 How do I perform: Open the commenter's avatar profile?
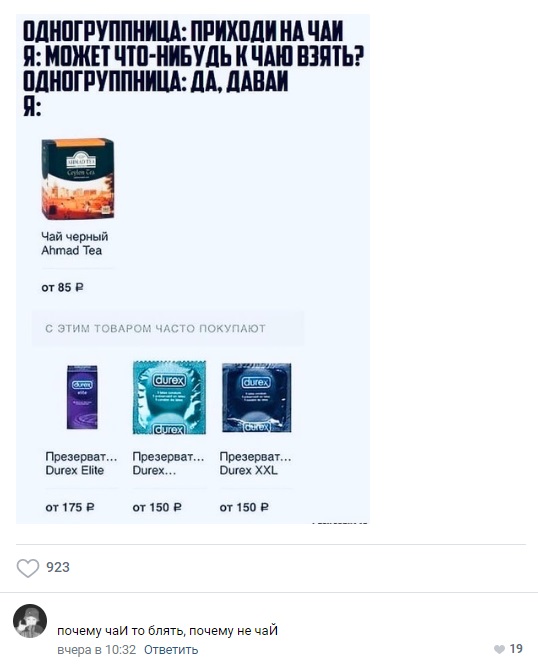pos(30,621)
